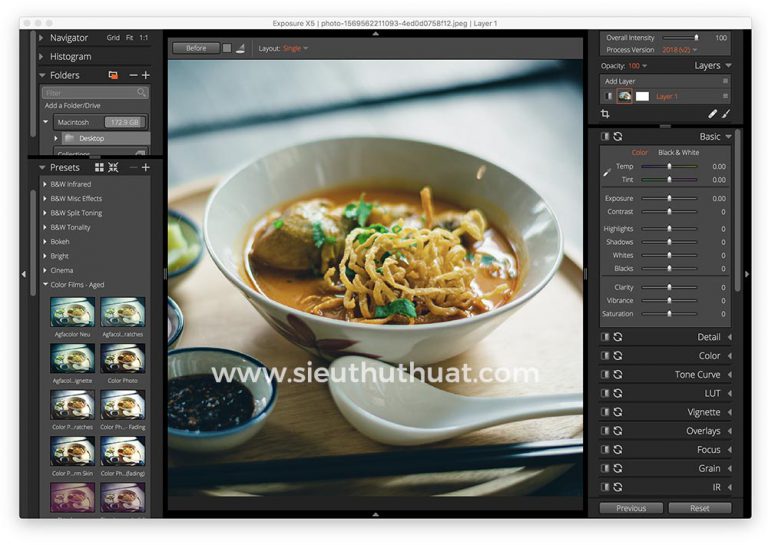Enable Grid in Navigator

pos(113,38)
